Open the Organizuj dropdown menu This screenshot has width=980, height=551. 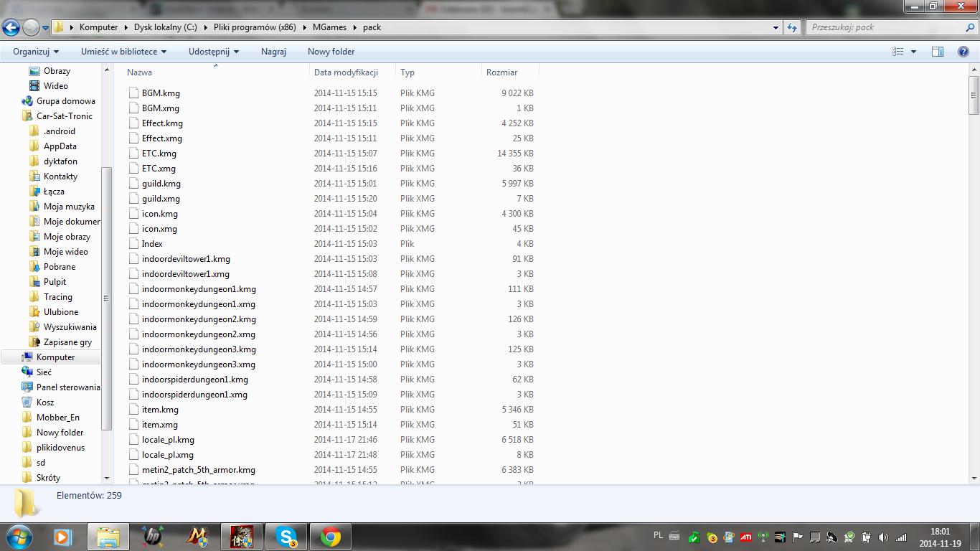point(36,52)
